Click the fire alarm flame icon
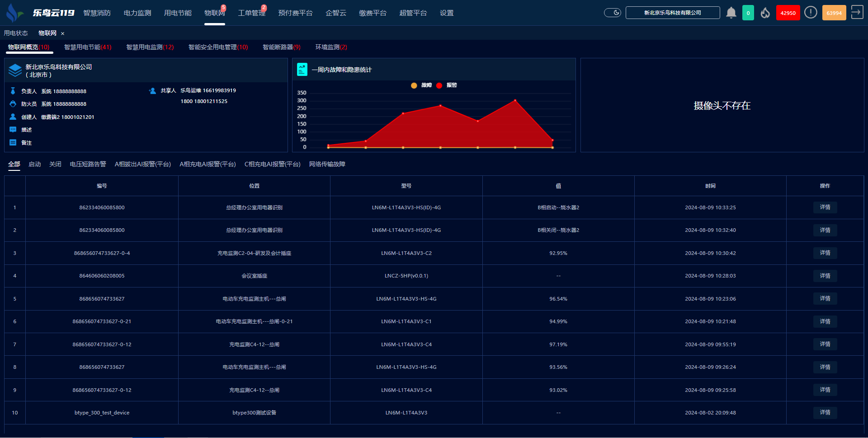 pos(765,13)
